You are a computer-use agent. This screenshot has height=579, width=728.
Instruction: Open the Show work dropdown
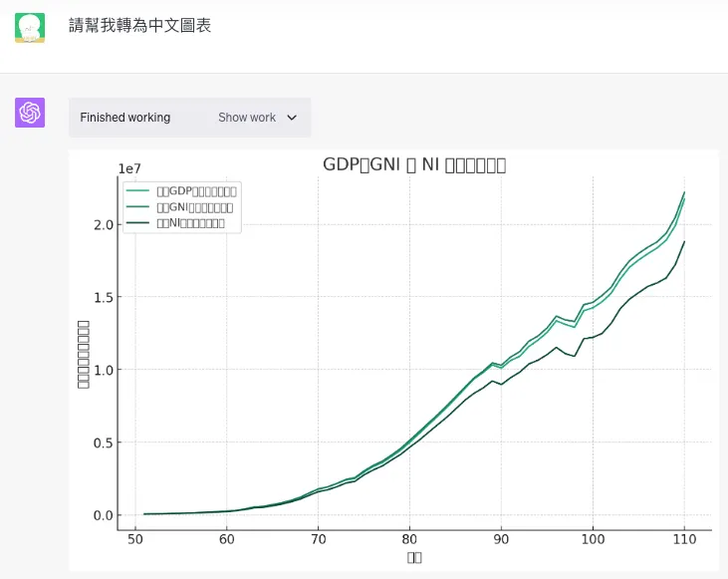coord(257,118)
